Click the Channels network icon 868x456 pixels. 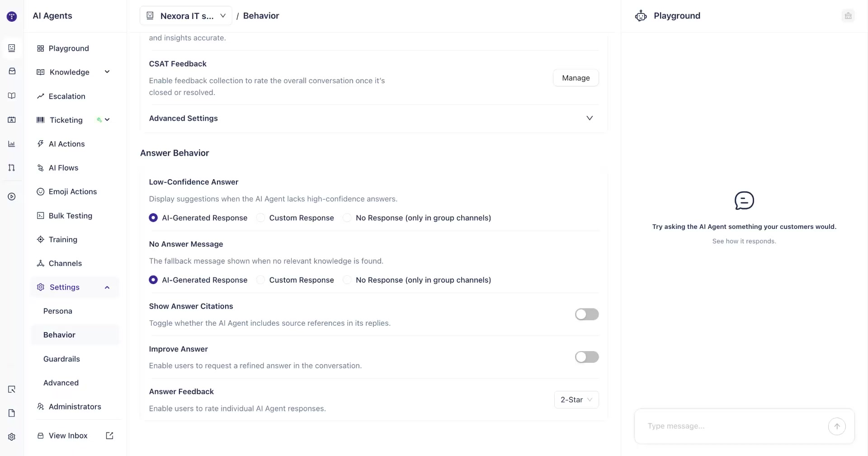(x=41, y=263)
